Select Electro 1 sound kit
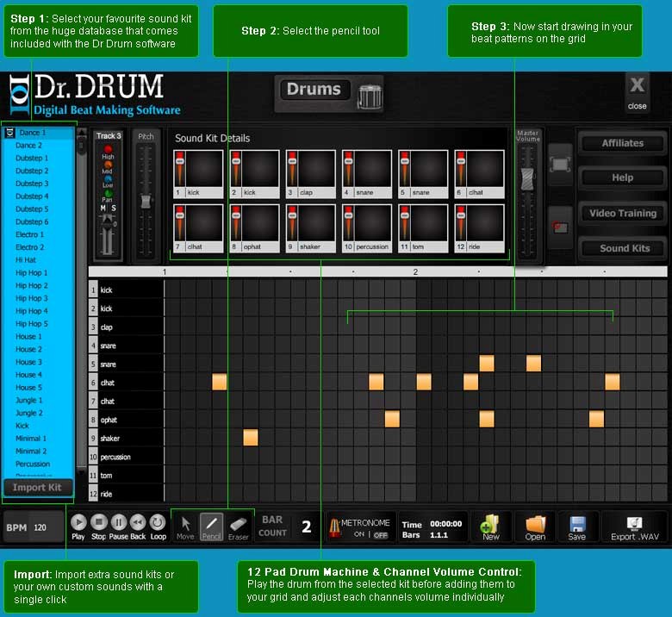The width and height of the screenshot is (672, 617). (x=39, y=234)
